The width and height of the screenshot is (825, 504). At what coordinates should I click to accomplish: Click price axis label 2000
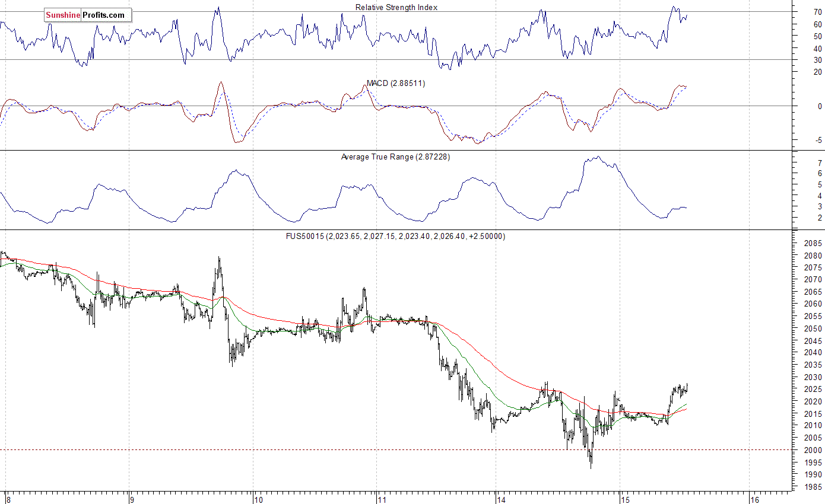(x=814, y=450)
